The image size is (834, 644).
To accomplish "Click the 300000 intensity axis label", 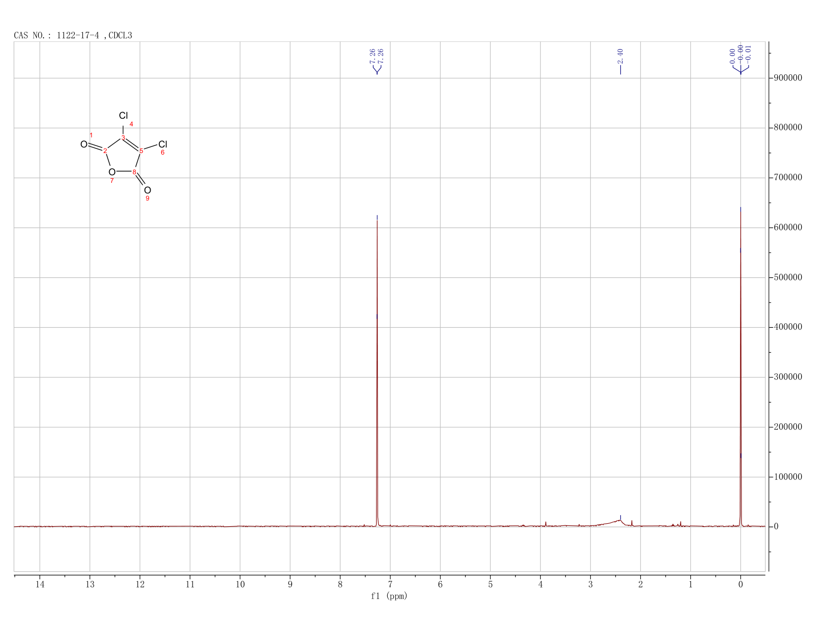I will 787,377.
